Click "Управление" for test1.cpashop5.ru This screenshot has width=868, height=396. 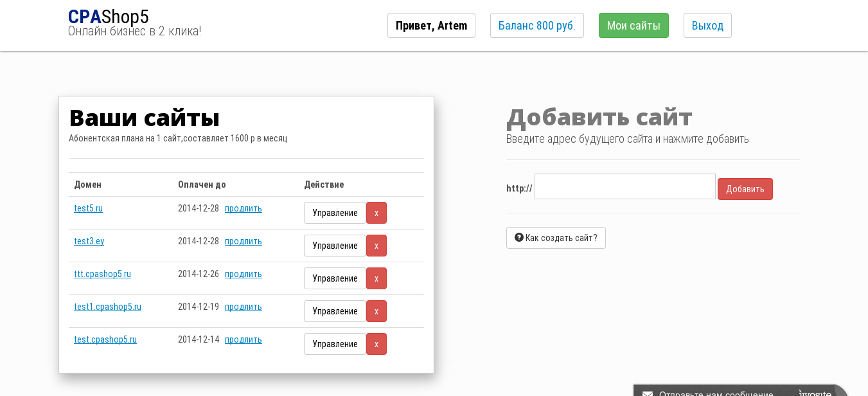[335, 311]
